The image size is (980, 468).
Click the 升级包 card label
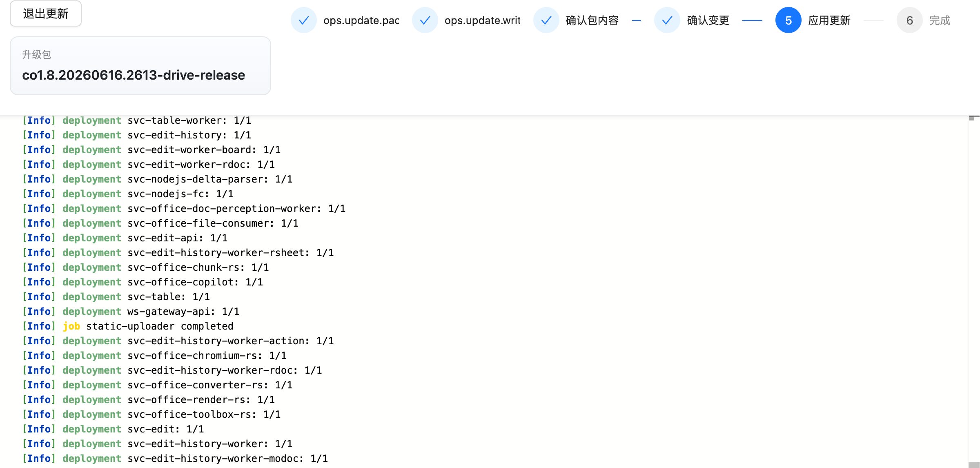click(x=36, y=54)
